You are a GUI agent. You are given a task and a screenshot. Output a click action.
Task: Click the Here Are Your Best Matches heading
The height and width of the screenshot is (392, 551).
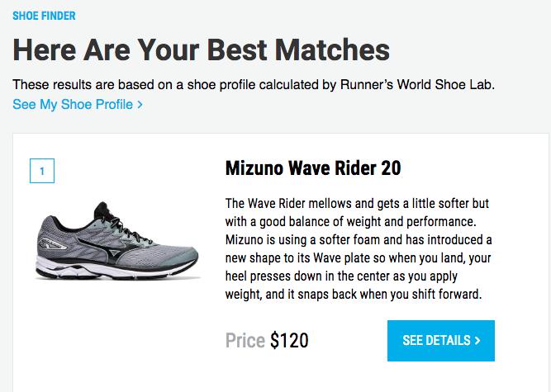[x=201, y=50]
